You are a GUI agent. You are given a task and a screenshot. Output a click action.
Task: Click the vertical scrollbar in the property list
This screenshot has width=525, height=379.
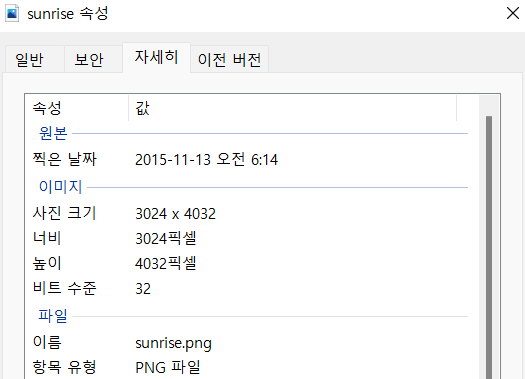(x=489, y=247)
